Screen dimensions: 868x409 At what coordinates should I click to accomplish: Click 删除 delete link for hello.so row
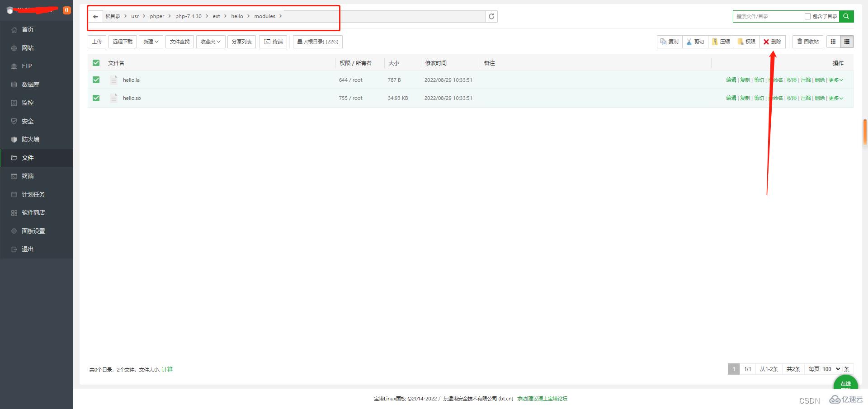[x=820, y=98]
